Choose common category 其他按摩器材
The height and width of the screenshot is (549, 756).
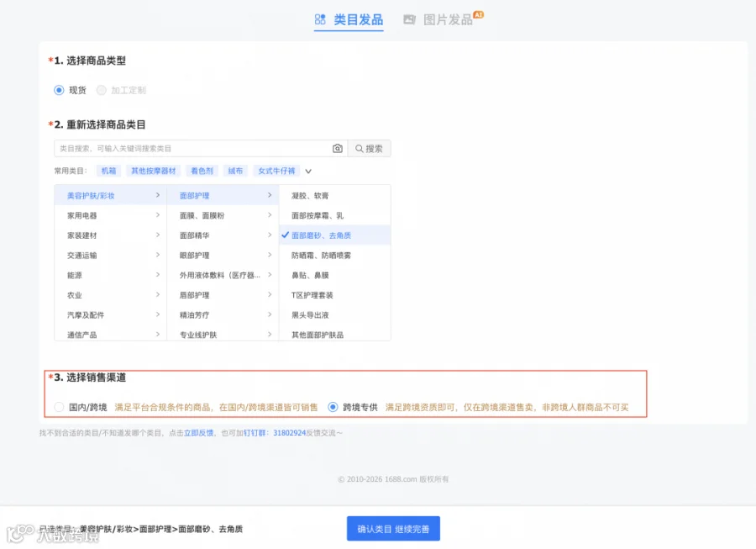(154, 171)
